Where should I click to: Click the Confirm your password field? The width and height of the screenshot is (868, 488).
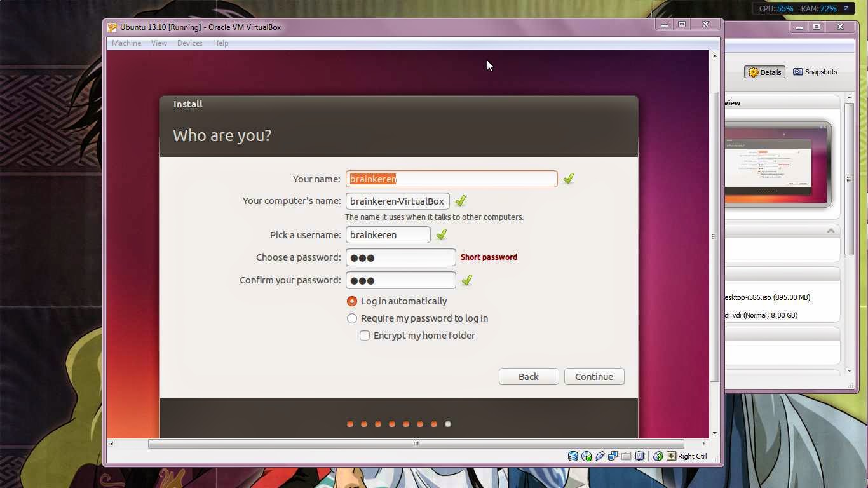pos(400,280)
